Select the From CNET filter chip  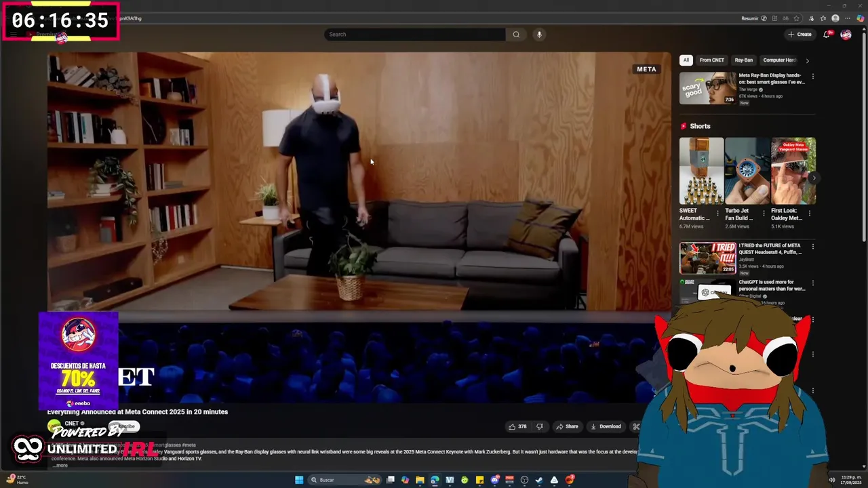point(711,60)
